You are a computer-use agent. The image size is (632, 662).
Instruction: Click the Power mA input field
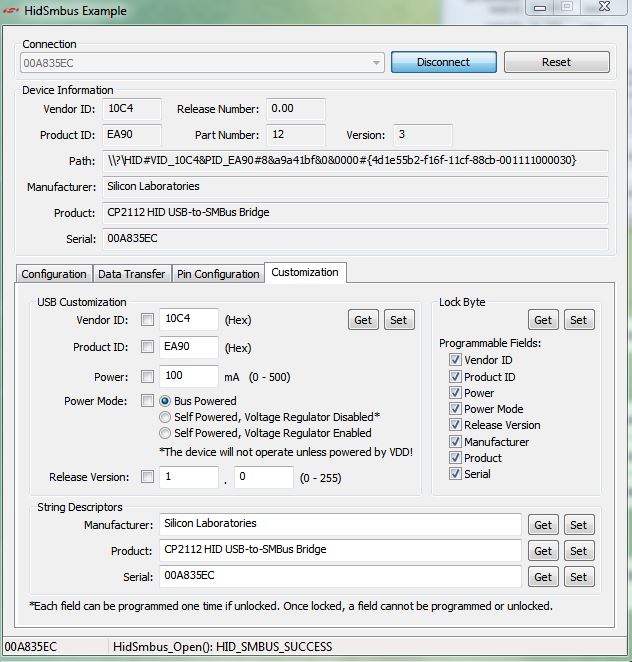(x=188, y=376)
